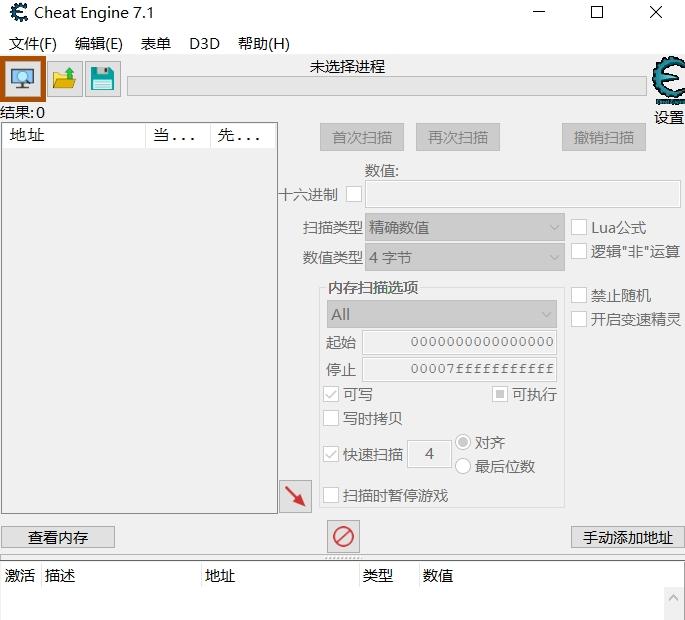Screen dimensions: 685x620
Task: Click the 描述 column header
Action: (121, 575)
